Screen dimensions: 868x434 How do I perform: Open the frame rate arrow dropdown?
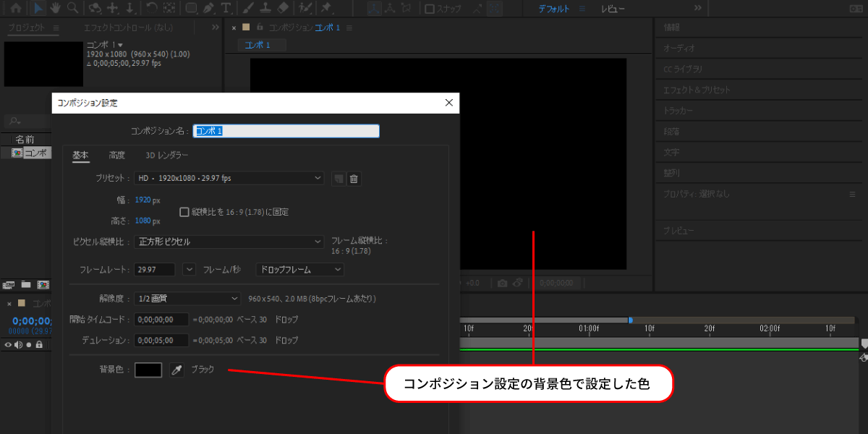click(190, 269)
